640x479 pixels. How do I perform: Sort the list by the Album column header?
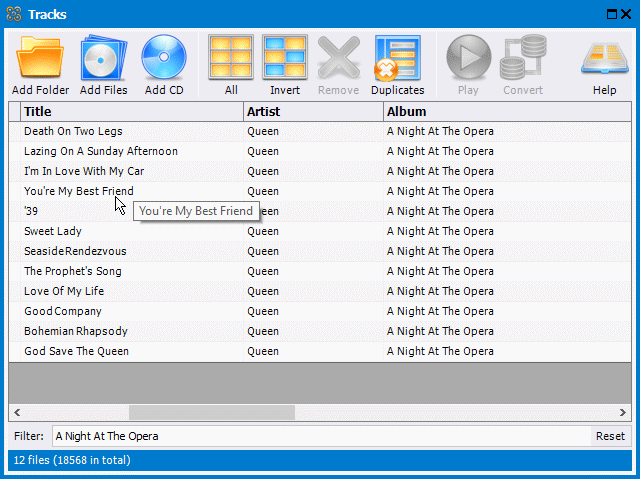tap(508, 111)
